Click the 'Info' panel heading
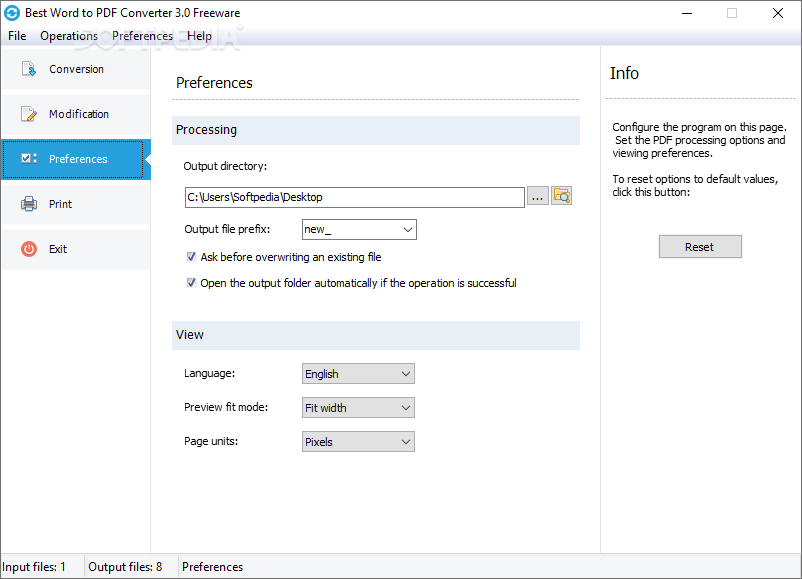 click(624, 73)
